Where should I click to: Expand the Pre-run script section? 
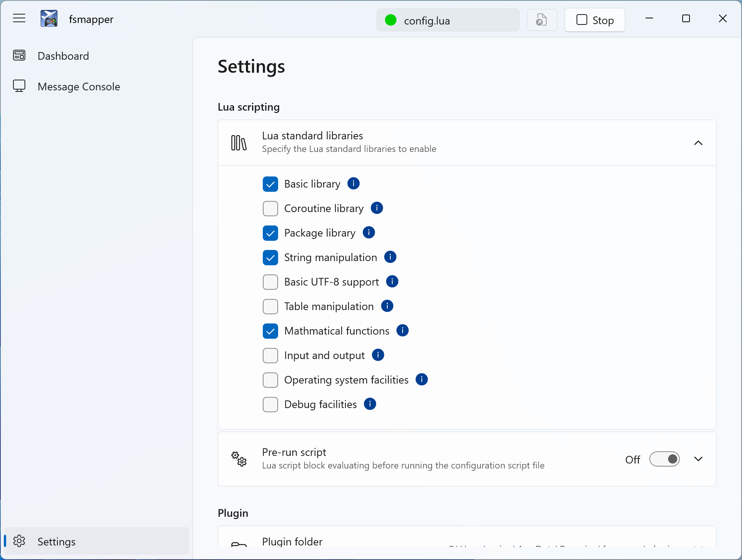click(698, 458)
